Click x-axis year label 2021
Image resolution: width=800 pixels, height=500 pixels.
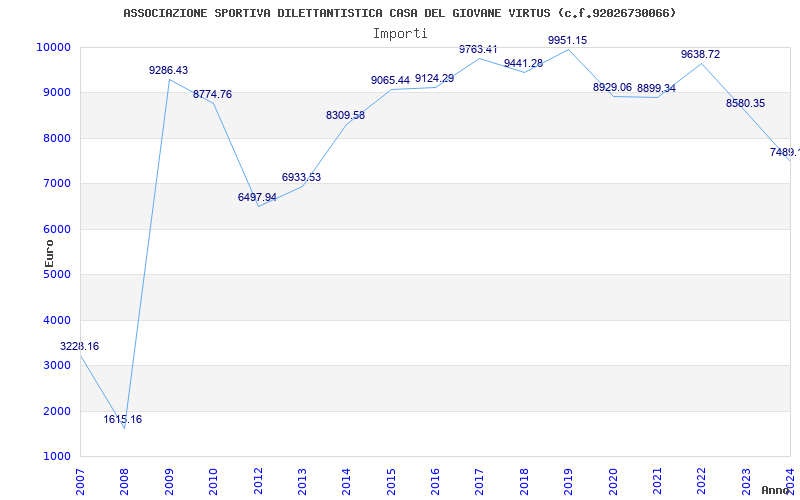coord(657,482)
